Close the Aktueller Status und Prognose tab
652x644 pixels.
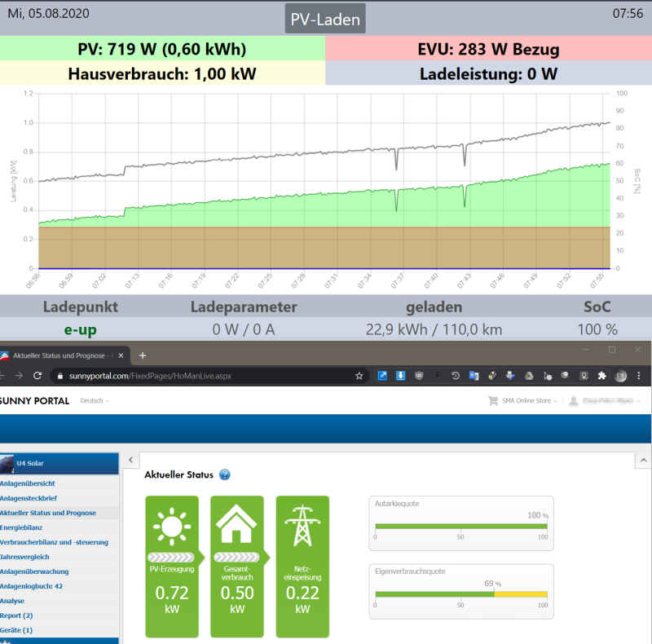pyautogui.click(x=121, y=355)
